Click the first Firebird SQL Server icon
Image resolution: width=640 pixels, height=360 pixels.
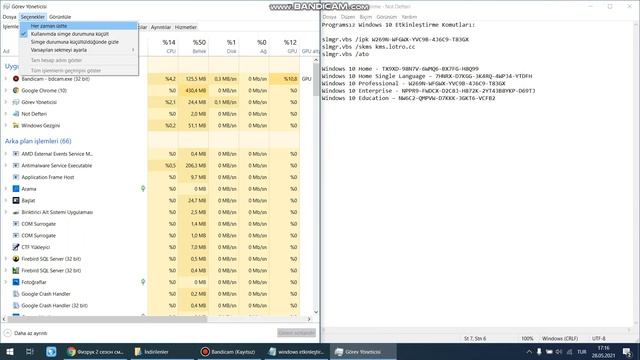16,259
